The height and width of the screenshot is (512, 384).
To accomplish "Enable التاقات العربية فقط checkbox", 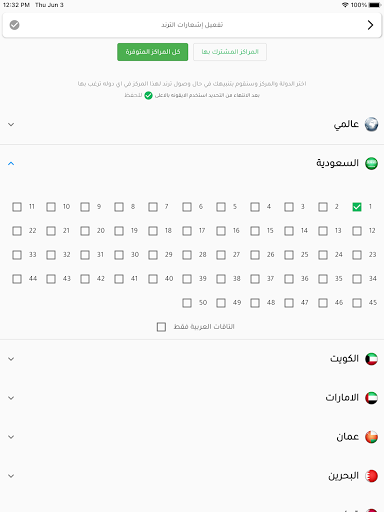I will click(x=161, y=327).
